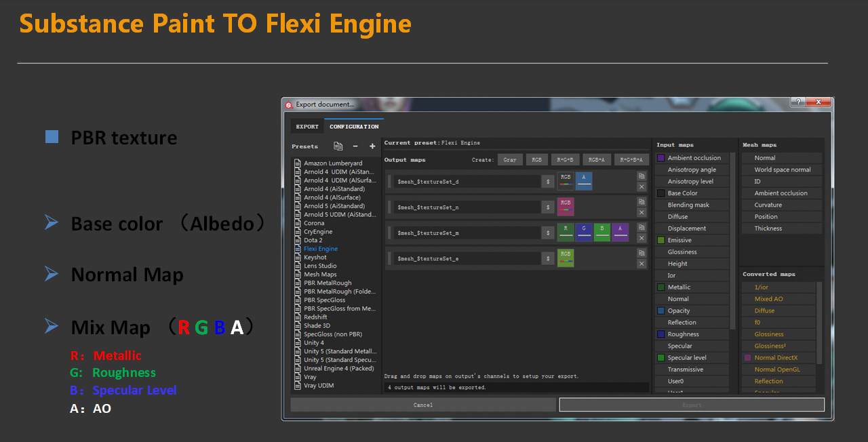Click the $ button beside $mesh_$textureSet_d

click(x=547, y=181)
